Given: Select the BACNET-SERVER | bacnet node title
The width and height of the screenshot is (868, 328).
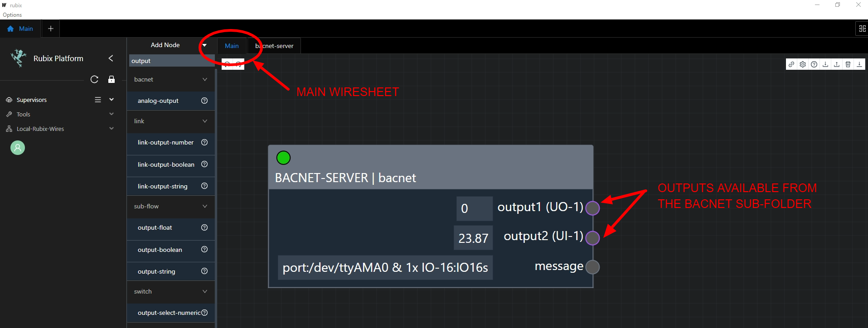Looking at the screenshot, I should [x=345, y=178].
